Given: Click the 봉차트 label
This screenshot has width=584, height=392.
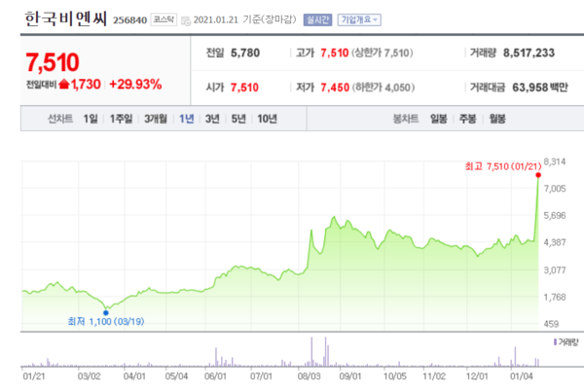Looking at the screenshot, I should pos(406,119).
